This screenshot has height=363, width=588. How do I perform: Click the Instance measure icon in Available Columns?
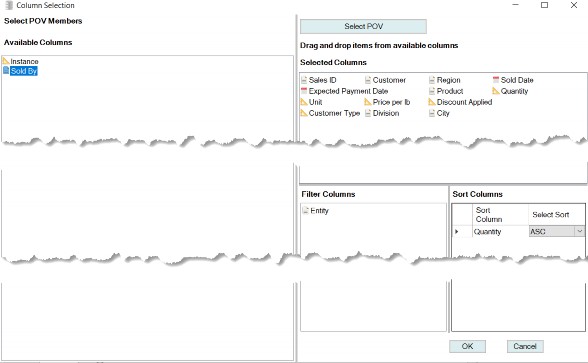tap(6, 60)
